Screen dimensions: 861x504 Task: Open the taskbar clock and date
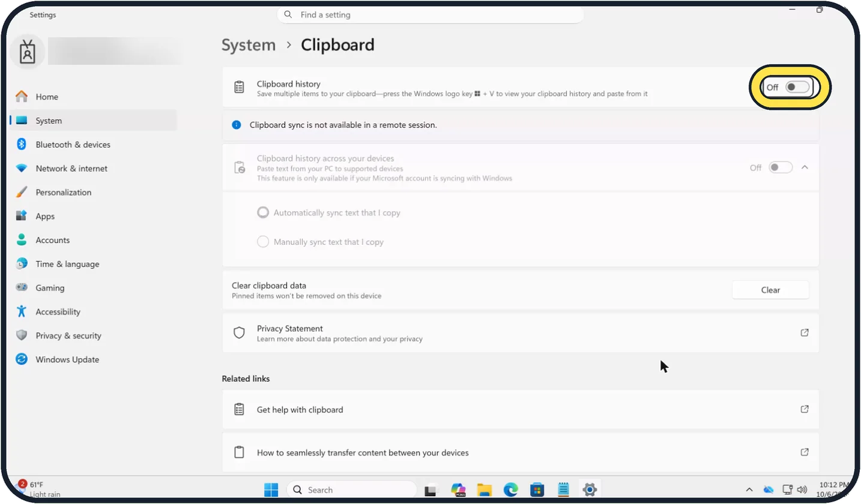pyautogui.click(x=834, y=490)
